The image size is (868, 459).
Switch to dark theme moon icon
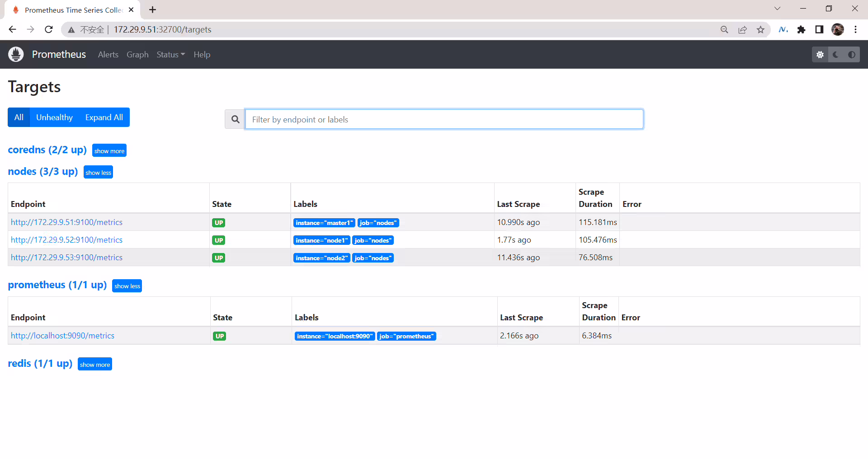(836, 55)
